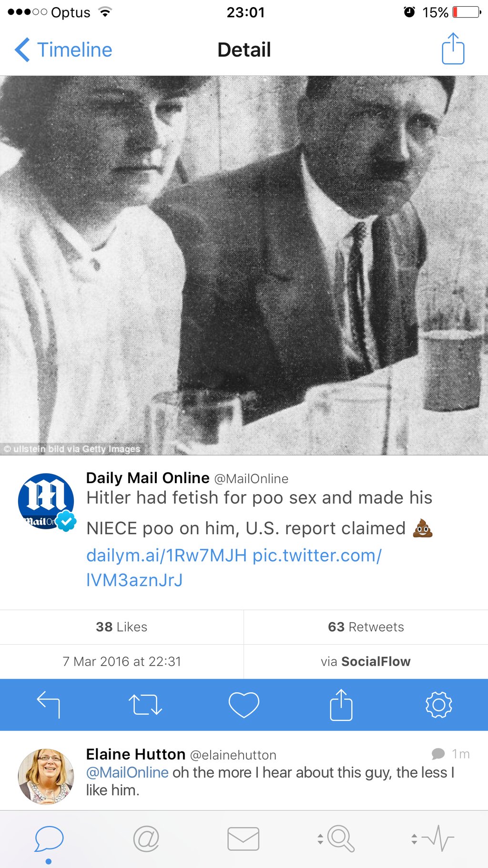Expand the search tab switcher arrows
The width and height of the screenshot is (488, 868).
coord(320,839)
